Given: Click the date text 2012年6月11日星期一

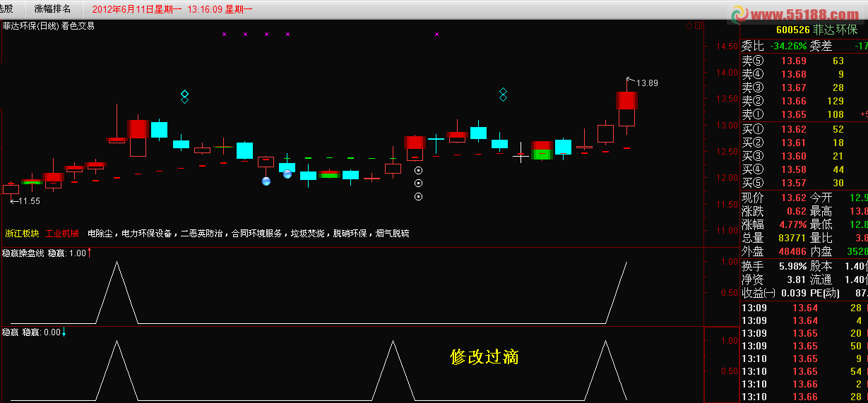Looking at the screenshot, I should point(137,10).
